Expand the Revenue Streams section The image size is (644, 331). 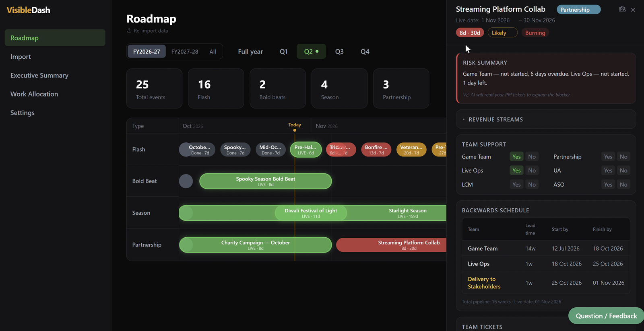coord(546,119)
